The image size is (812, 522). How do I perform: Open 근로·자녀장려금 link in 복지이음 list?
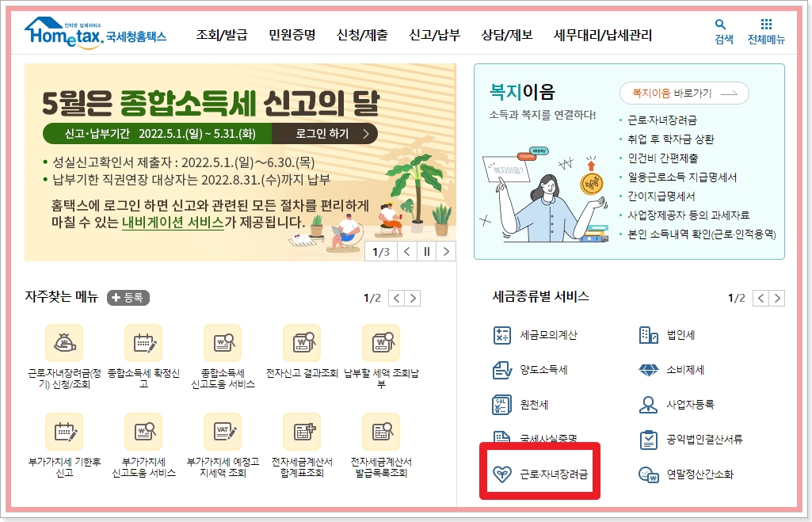(662, 120)
